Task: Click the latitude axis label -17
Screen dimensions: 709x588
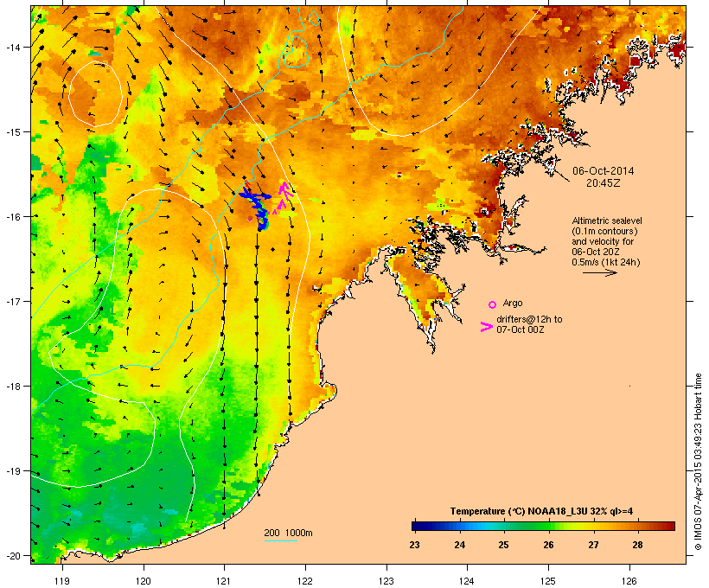Action: click(x=12, y=301)
